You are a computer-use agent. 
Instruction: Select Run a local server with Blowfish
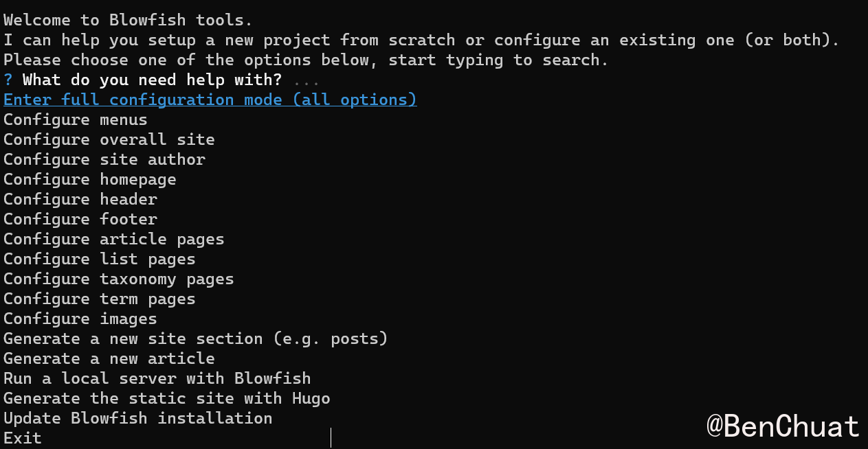pyautogui.click(x=157, y=379)
